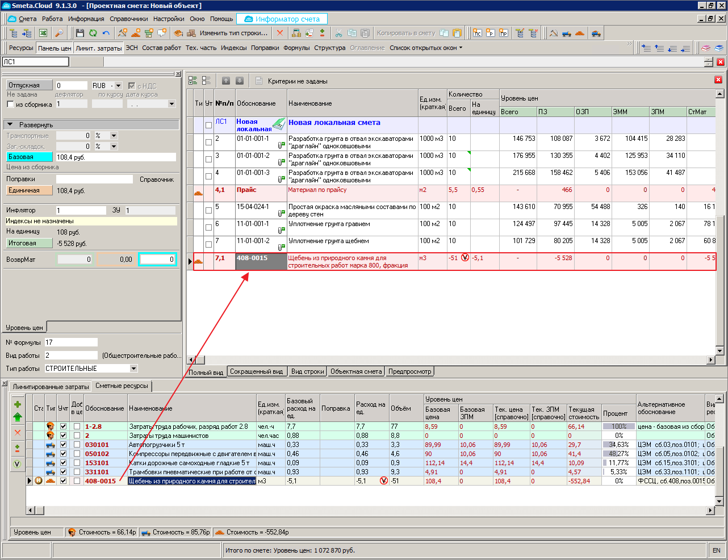Untick 'Учт' checkbox for resource 408-0015
The width and height of the screenshot is (728, 560).
[63, 480]
